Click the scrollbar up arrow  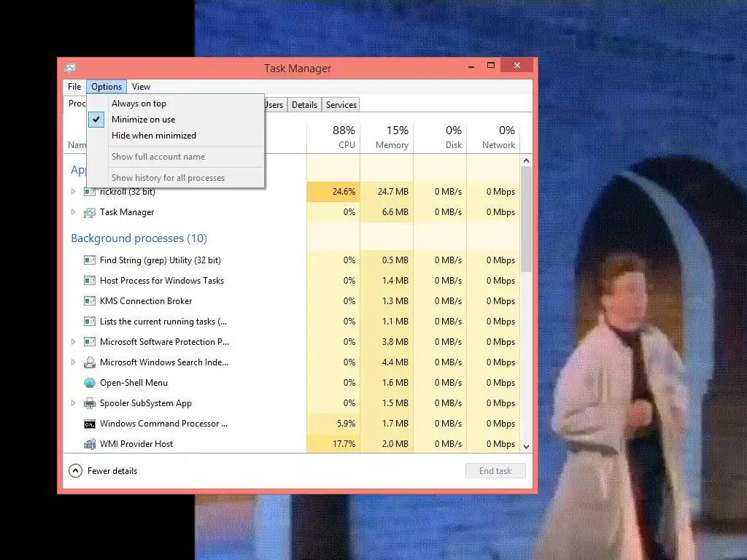coord(527,160)
